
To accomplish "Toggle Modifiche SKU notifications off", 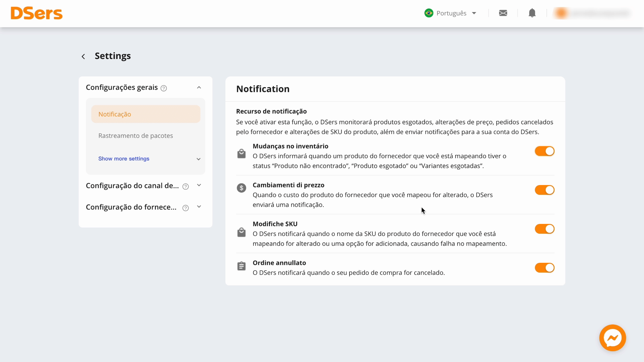I will (x=544, y=229).
